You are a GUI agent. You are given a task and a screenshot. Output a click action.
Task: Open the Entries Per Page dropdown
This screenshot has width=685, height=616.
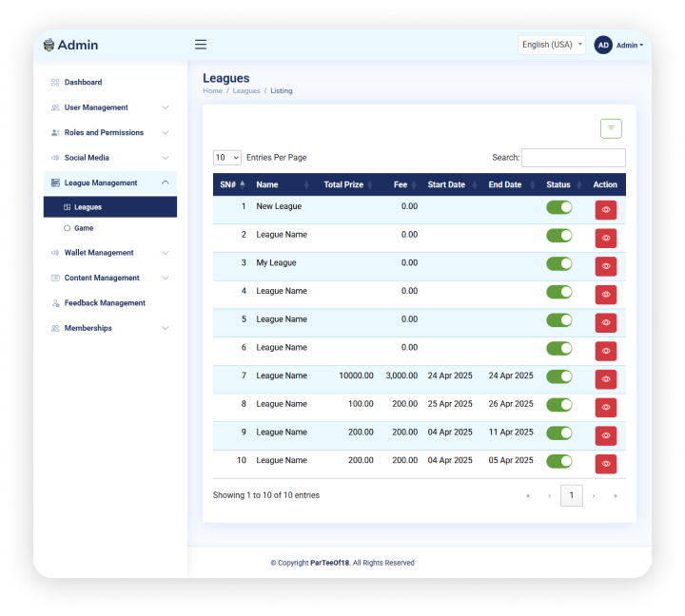click(227, 158)
